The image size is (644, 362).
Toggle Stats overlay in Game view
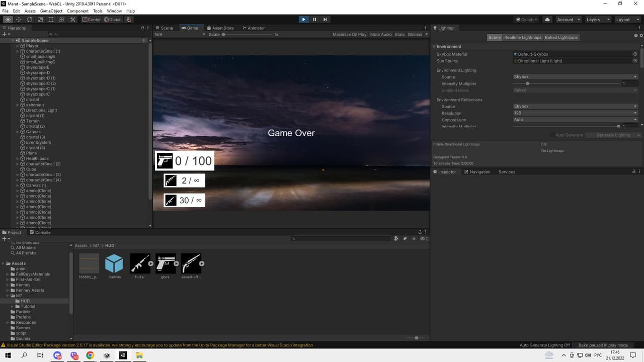pyautogui.click(x=399, y=35)
